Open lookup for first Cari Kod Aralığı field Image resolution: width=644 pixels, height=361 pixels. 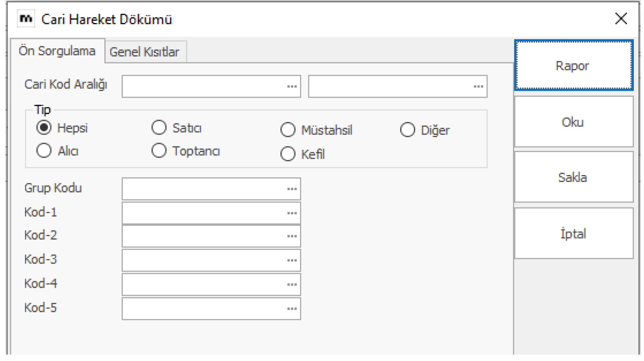click(292, 86)
